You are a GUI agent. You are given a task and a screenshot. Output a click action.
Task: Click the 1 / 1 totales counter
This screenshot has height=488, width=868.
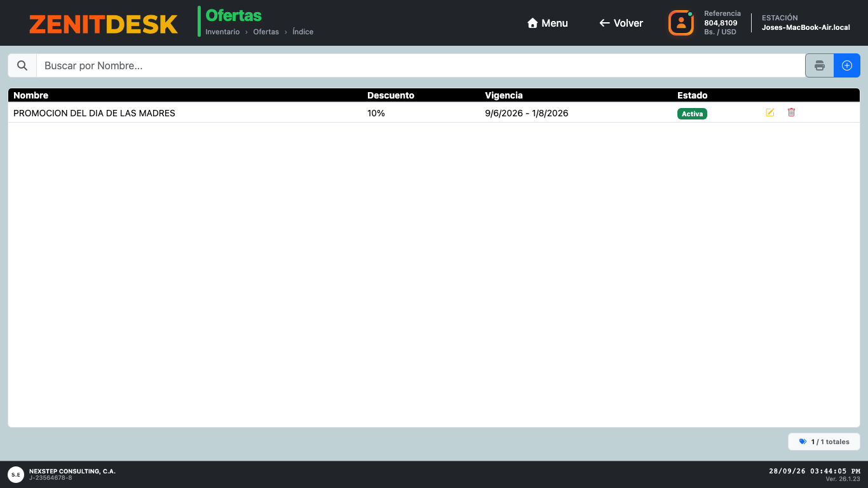coord(824,442)
